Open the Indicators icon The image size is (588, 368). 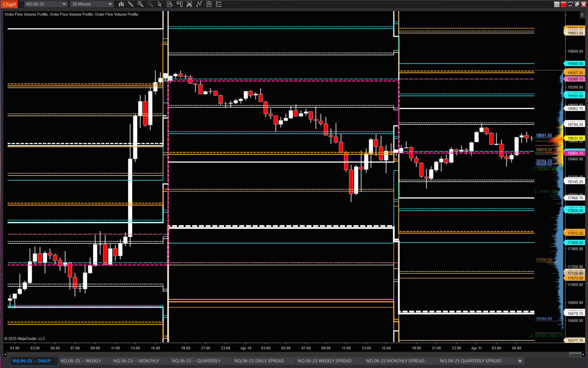pos(199,4)
